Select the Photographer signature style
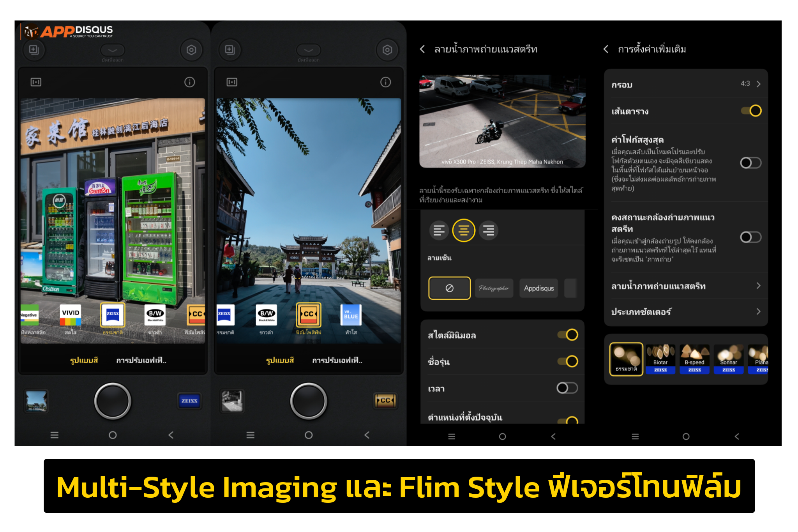798x532 pixels. [x=494, y=288]
